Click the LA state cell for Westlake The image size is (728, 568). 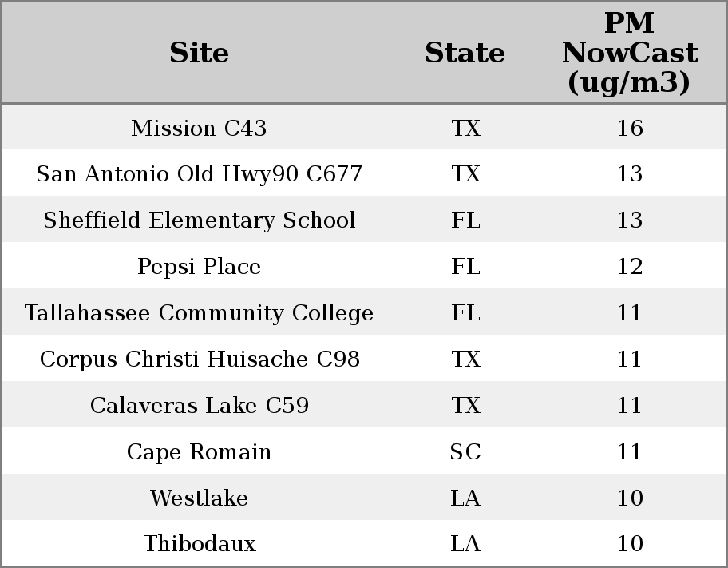click(x=465, y=498)
